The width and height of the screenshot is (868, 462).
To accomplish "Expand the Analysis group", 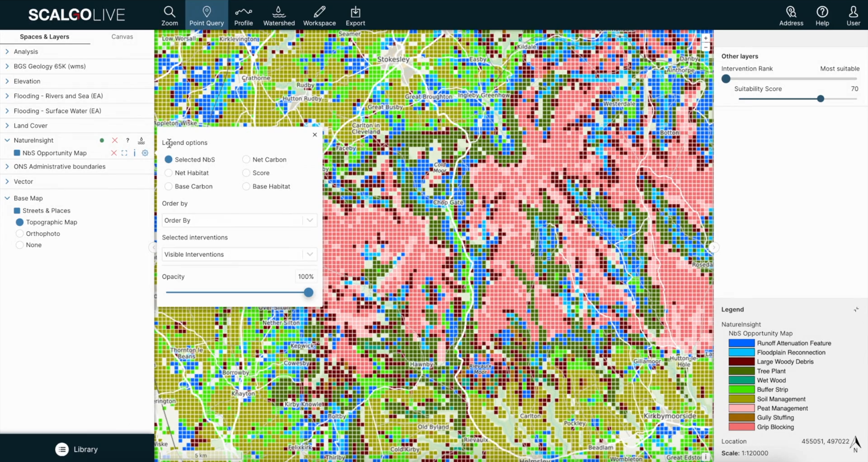I will click(7, 52).
